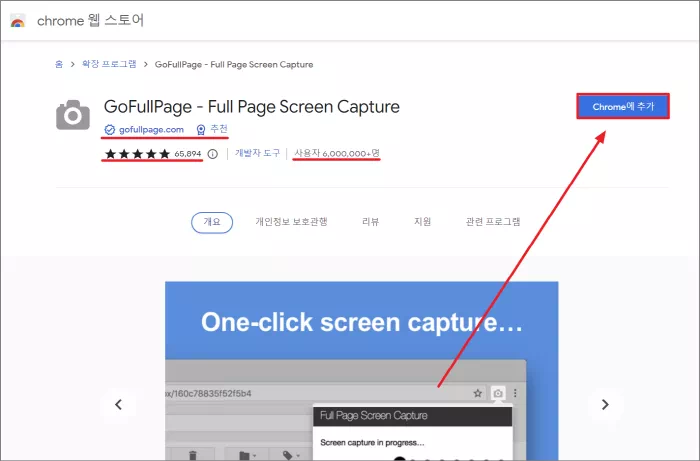
Task: Open the rating info circle icon
Action: click(213, 154)
